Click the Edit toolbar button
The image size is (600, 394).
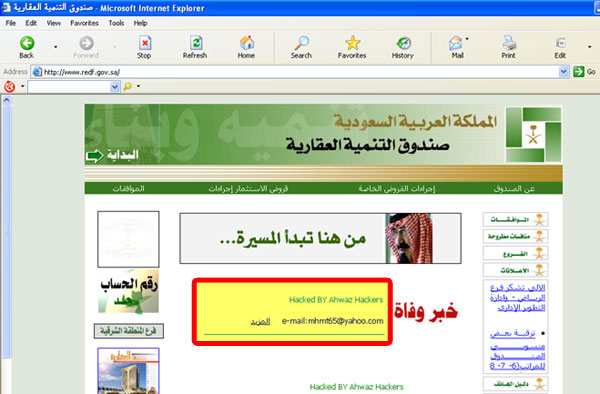560,47
